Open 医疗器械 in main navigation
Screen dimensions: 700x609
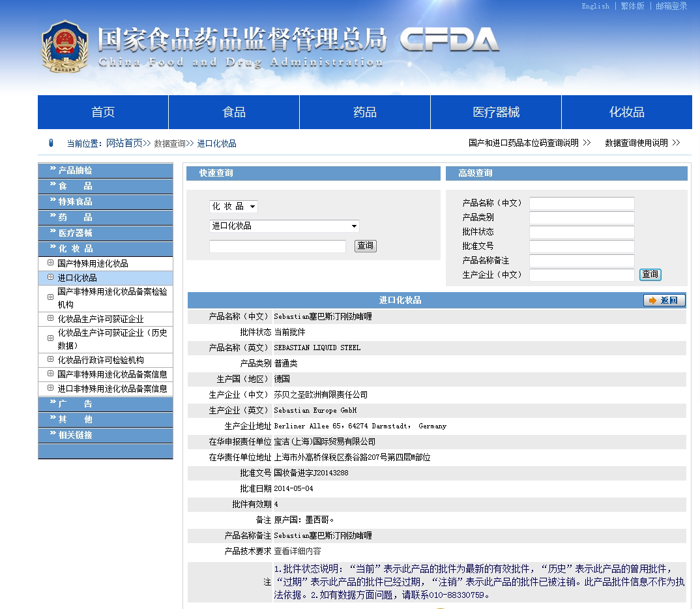pos(496,112)
